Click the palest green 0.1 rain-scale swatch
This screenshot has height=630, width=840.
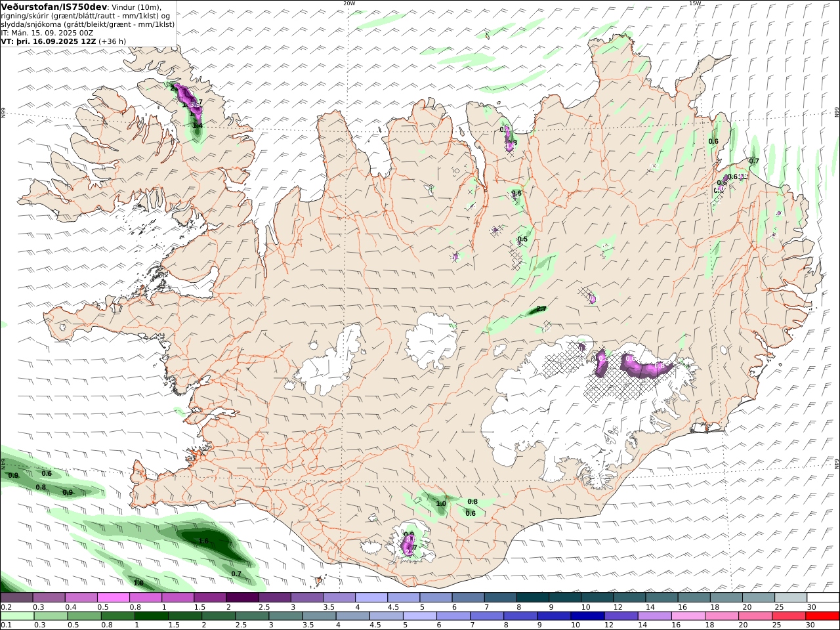(17, 616)
